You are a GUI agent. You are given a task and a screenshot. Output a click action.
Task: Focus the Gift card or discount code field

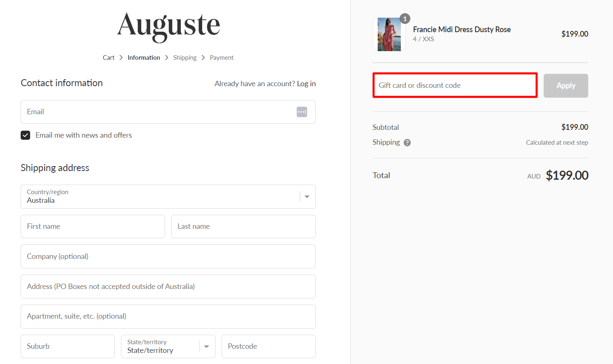454,85
